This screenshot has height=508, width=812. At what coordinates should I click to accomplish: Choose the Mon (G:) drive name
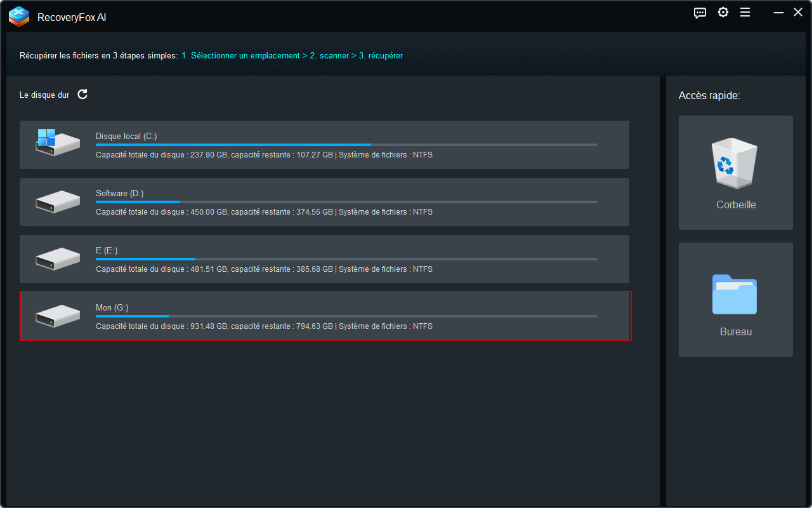pyautogui.click(x=112, y=307)
